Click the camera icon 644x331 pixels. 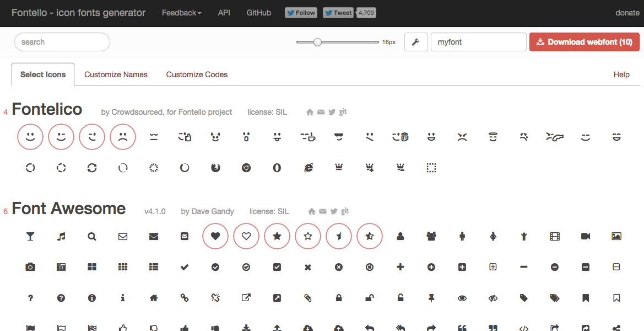pos(30,267)
